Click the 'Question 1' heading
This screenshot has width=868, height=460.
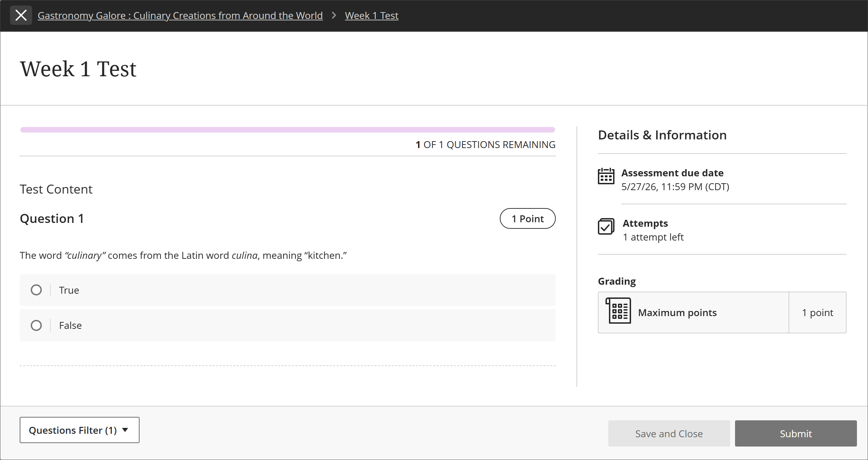click(x=52, y=218)
